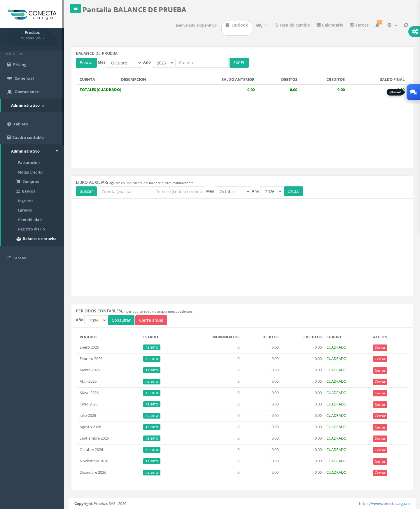Open the notifications bell icon
The width and height of the screenshot is (420, 509).
pyautogui.click(x=377, y=25)
